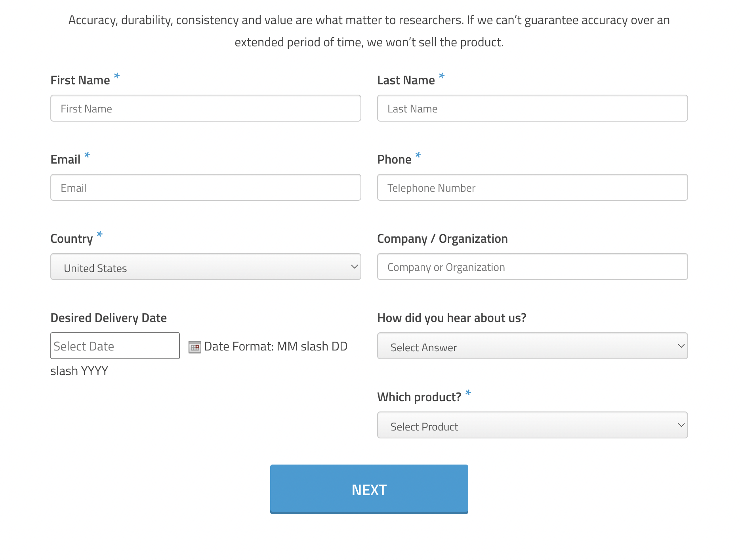
Task: Click the Email field label
Action: (x=65, y=160)
